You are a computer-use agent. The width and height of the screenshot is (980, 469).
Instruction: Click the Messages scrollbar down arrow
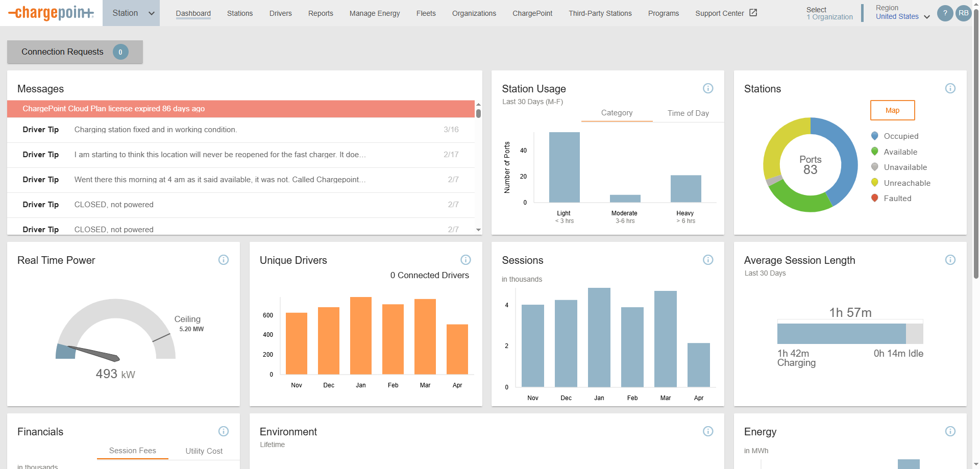(x=478, y=230)
